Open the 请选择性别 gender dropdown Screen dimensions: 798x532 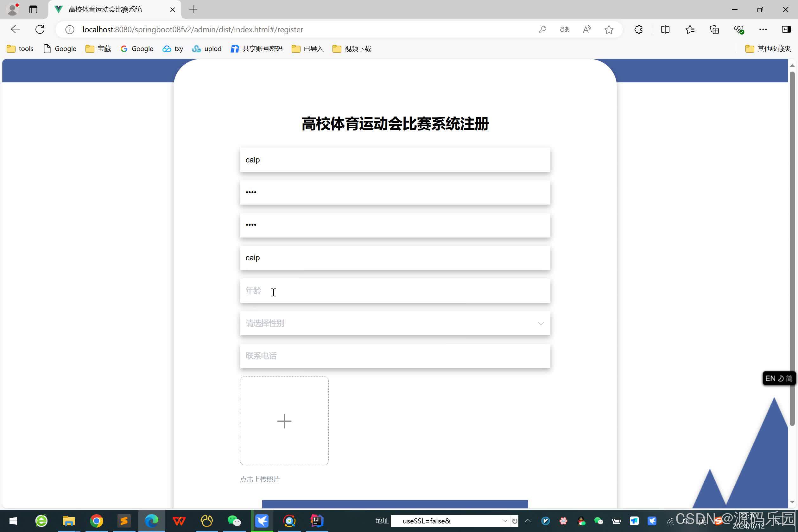(x=395, y=323)
